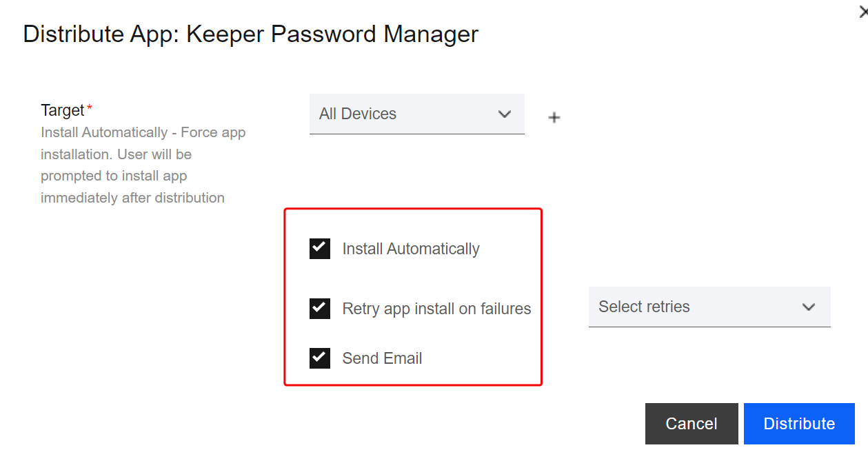
Task: Click the red required asterisk by Target
Action: click(x=90, y=109)
